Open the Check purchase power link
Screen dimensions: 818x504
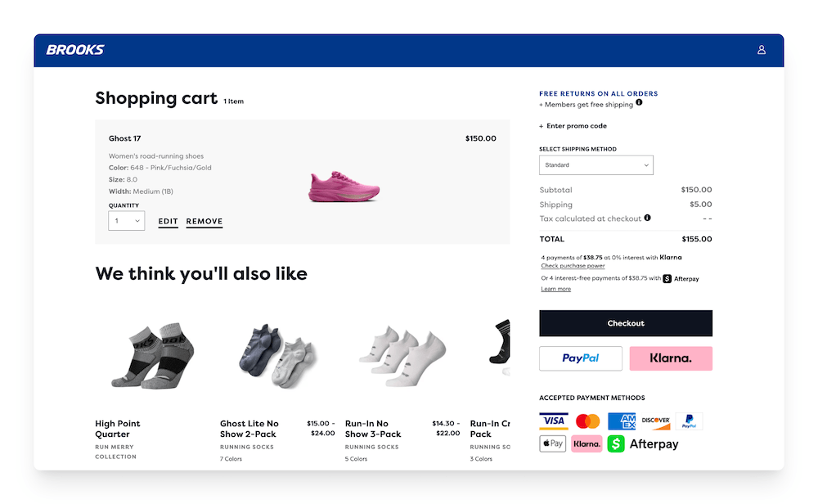(573, 266)
